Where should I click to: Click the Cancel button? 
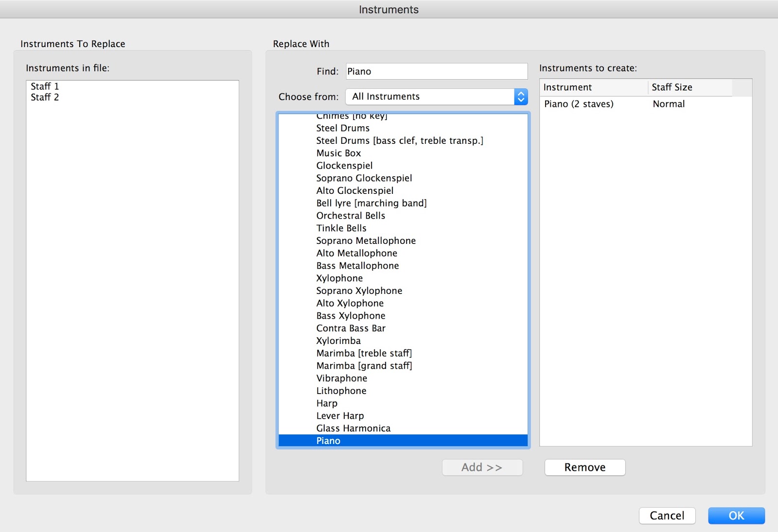coord(667,515)
